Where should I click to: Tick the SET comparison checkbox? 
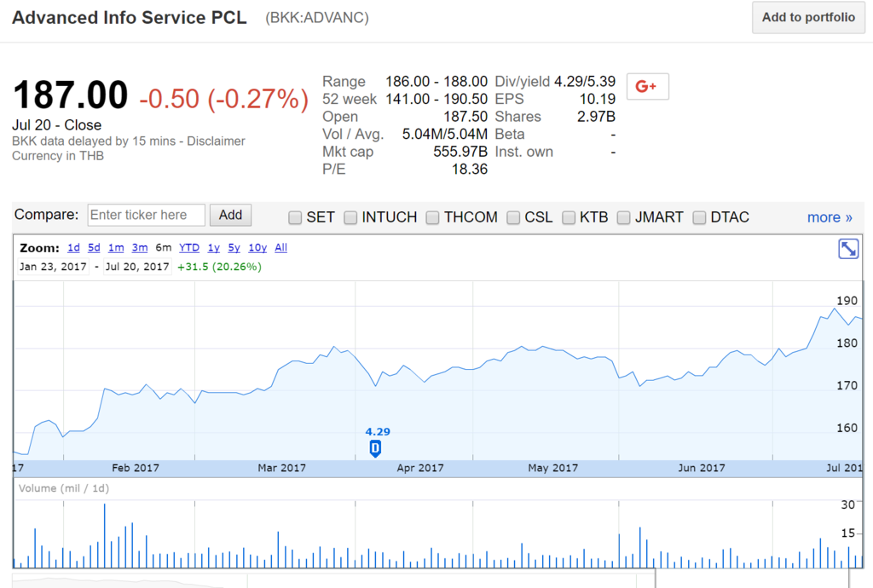(x=295, y=217)
